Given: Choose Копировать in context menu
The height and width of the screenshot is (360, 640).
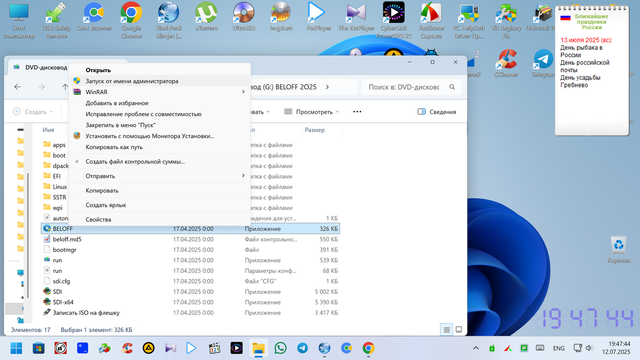Looking at the screenshot, I should pos(160,190).
